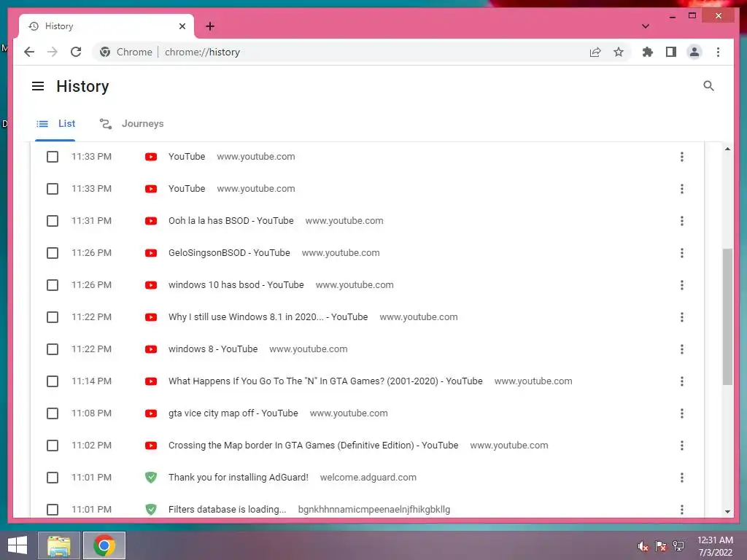Check the Thank you for installing AdGuard entry
Viewport: 747px width, 560px height.
53,477
